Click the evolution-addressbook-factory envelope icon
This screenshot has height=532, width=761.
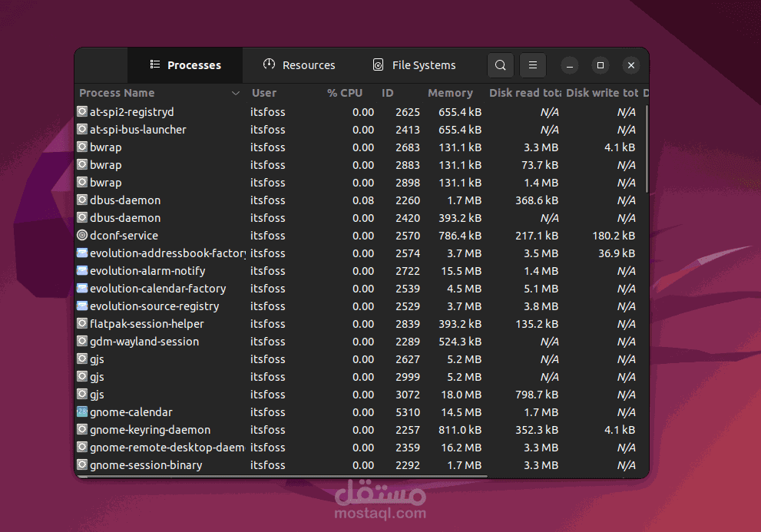pos(81,253)
